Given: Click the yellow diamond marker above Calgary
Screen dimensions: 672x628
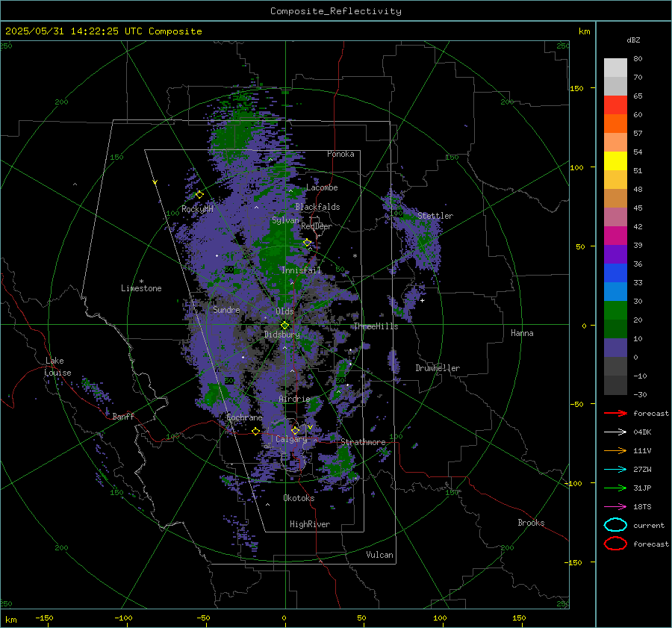Looking at the screenshot, I should tap(295, 430).
